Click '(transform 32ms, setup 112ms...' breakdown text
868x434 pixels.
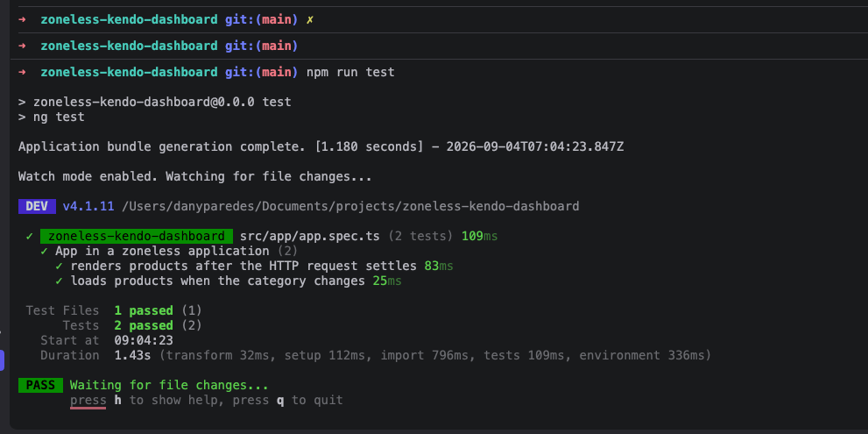click(x=435, y=355)
